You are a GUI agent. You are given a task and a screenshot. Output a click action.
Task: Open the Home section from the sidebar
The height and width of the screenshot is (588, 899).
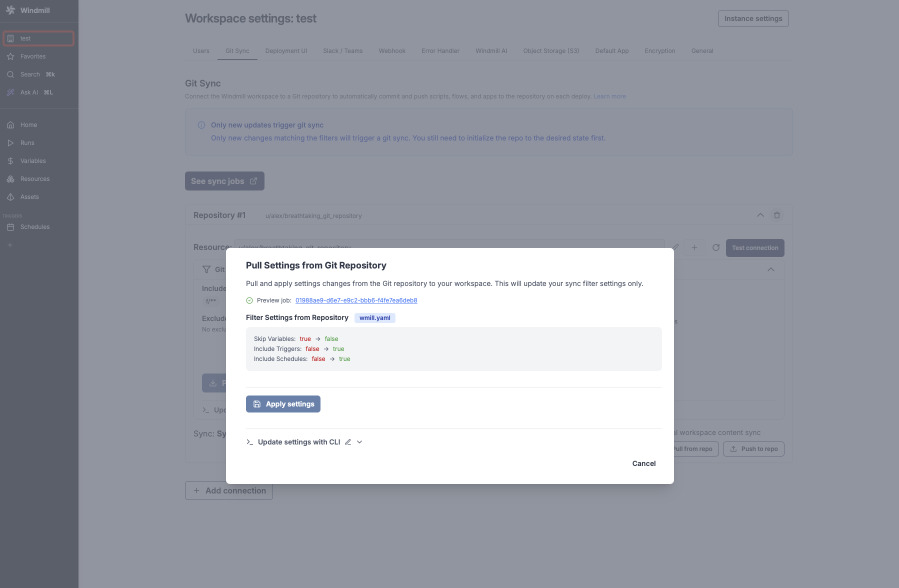(x=28, y=124)
